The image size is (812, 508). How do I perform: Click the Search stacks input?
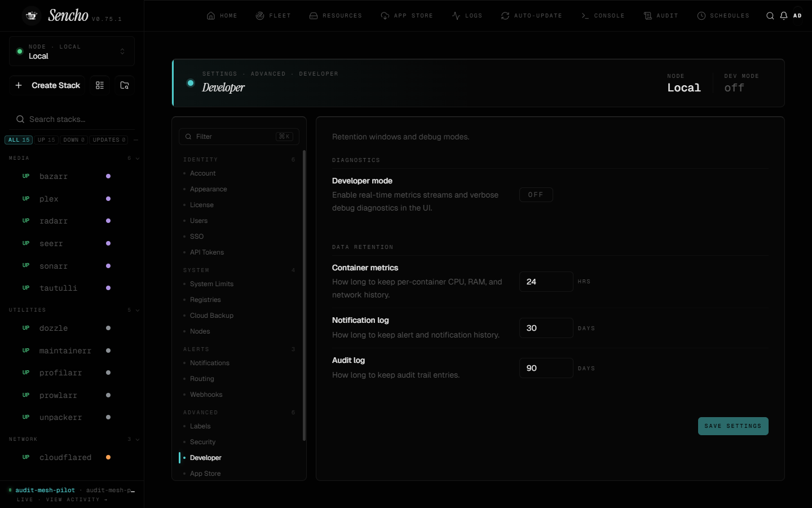pos(72,119)
